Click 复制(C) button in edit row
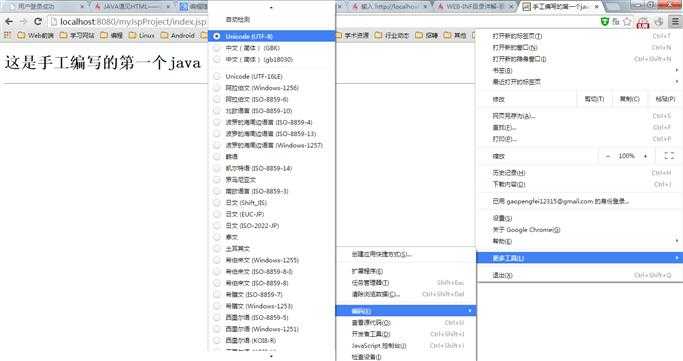 (x=630, y=99)
